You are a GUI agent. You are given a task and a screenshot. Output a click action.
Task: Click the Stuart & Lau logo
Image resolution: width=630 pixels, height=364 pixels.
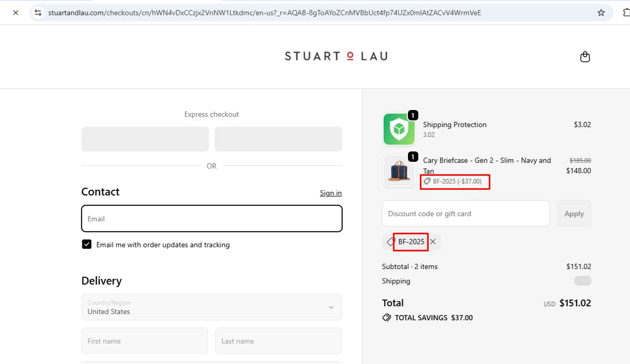click(x=336, y=56)
